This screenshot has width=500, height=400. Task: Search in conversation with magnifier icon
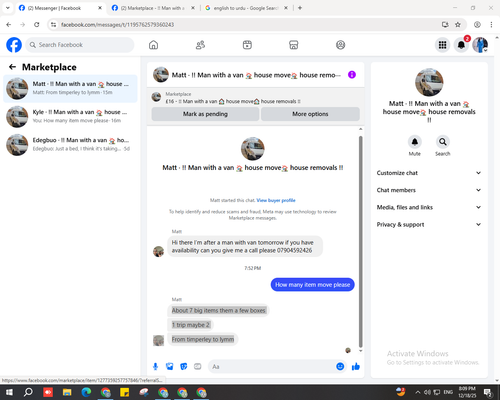443,142
